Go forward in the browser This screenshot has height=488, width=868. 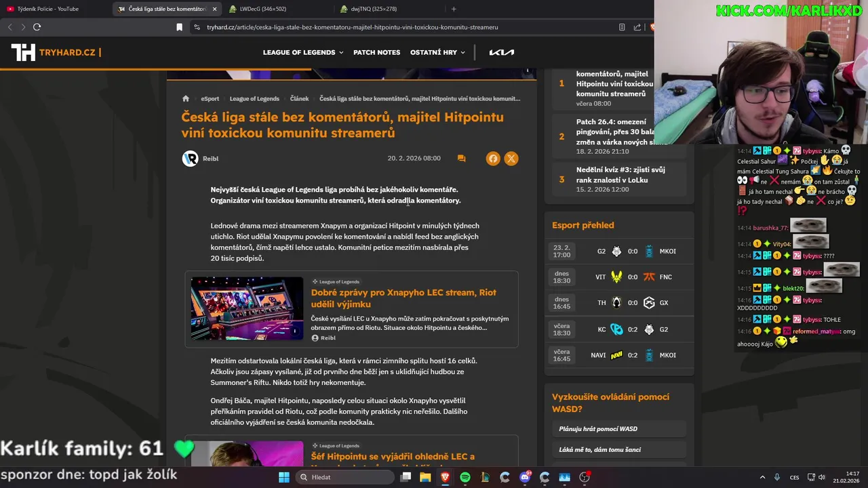(x=22, y=27)
